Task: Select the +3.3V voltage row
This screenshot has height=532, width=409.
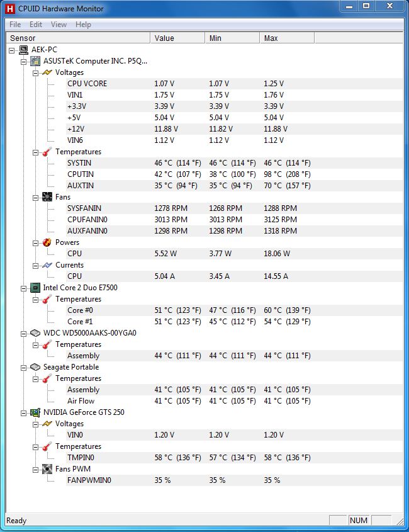Action: coord(234,106)
